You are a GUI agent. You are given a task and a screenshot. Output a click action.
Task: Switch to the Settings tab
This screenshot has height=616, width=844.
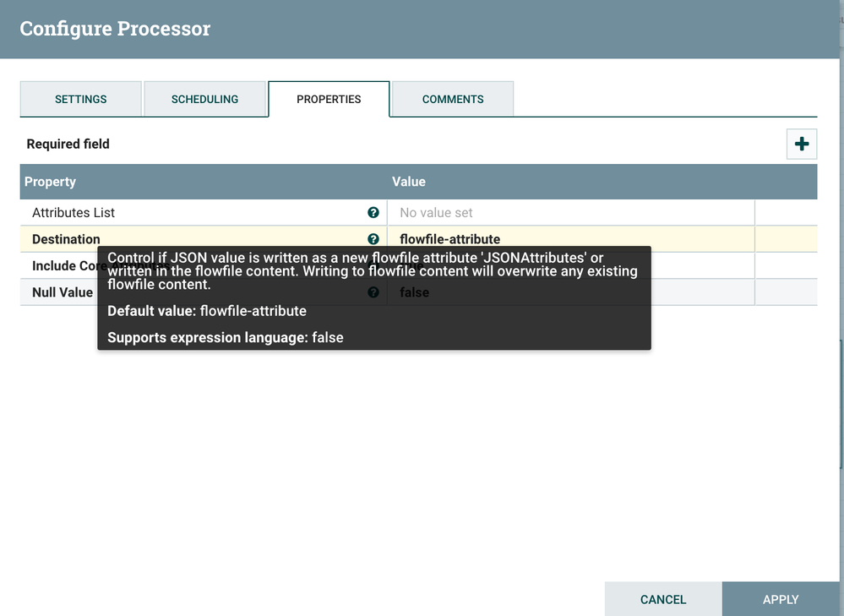(x=81, y=99)
